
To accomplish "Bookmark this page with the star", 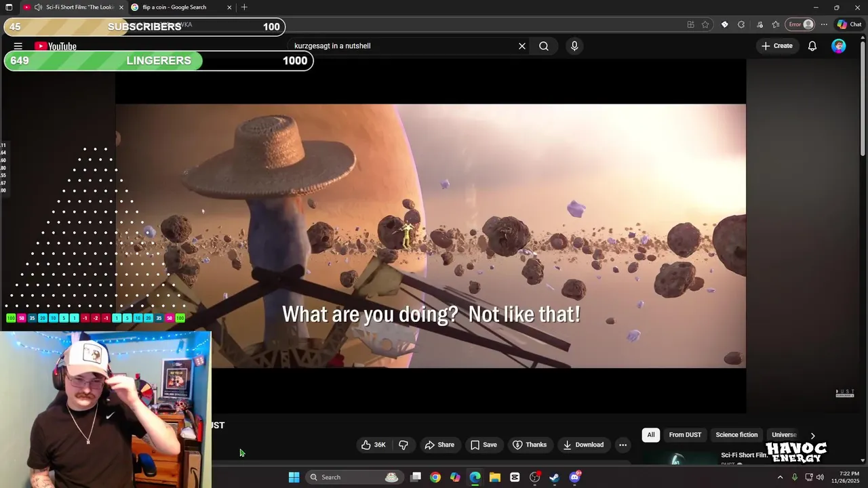I will click(705, 24).
